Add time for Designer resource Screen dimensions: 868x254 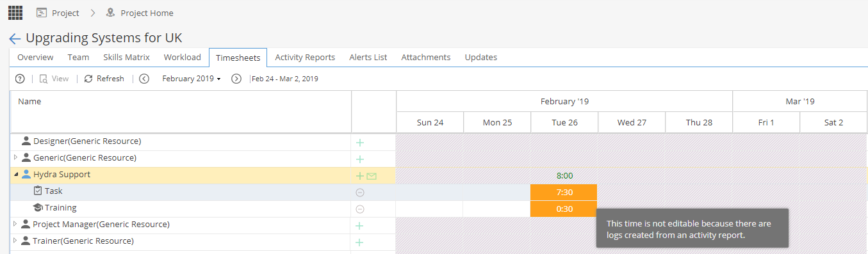pyautogui.click(x=360, y=143)
